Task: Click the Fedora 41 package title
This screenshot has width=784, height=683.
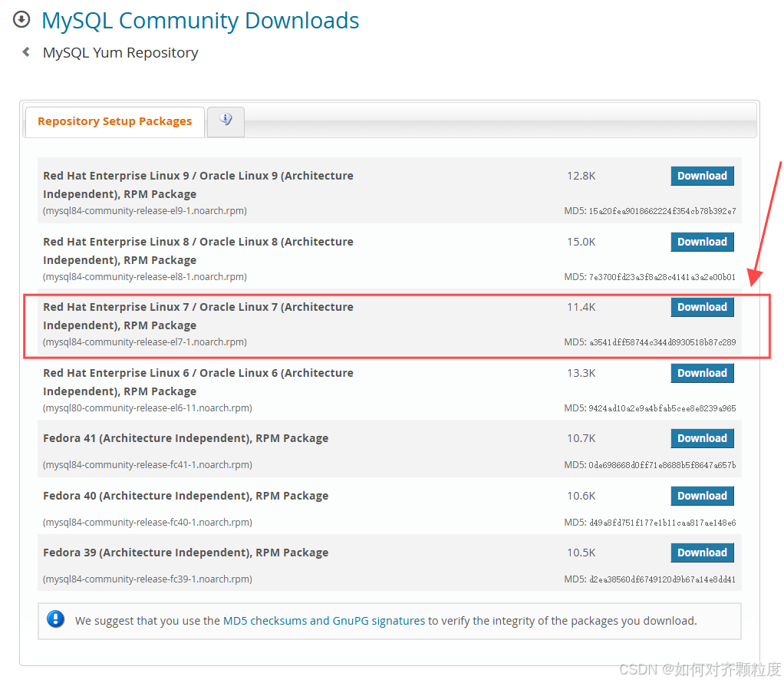Action: click(x=186, y=438)
